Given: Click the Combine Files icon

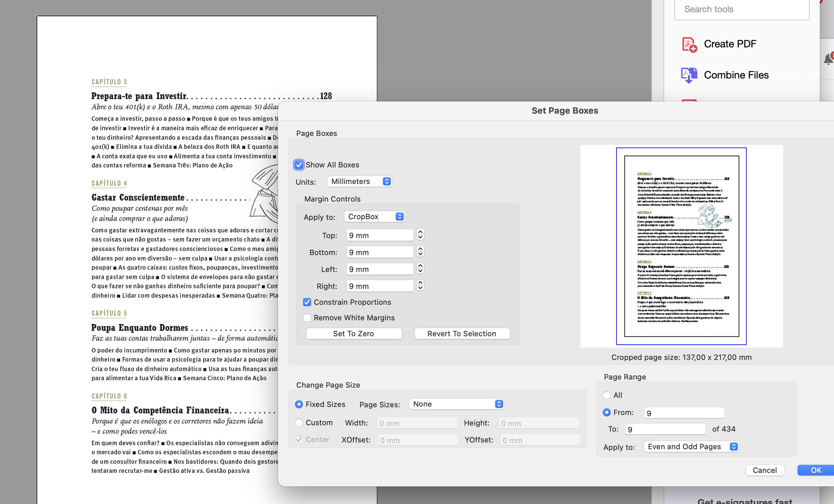Looking at the screenshot, I should point(689,75).
